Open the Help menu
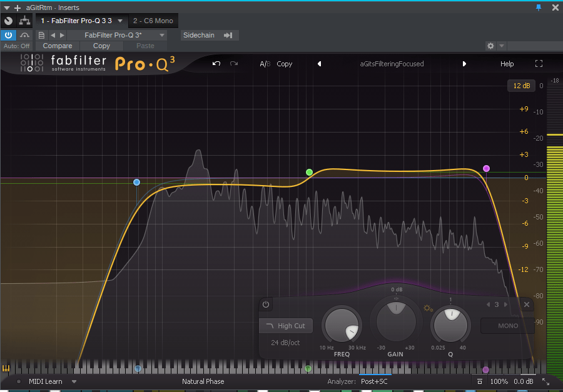563x392 pixels. coord(507,64)
